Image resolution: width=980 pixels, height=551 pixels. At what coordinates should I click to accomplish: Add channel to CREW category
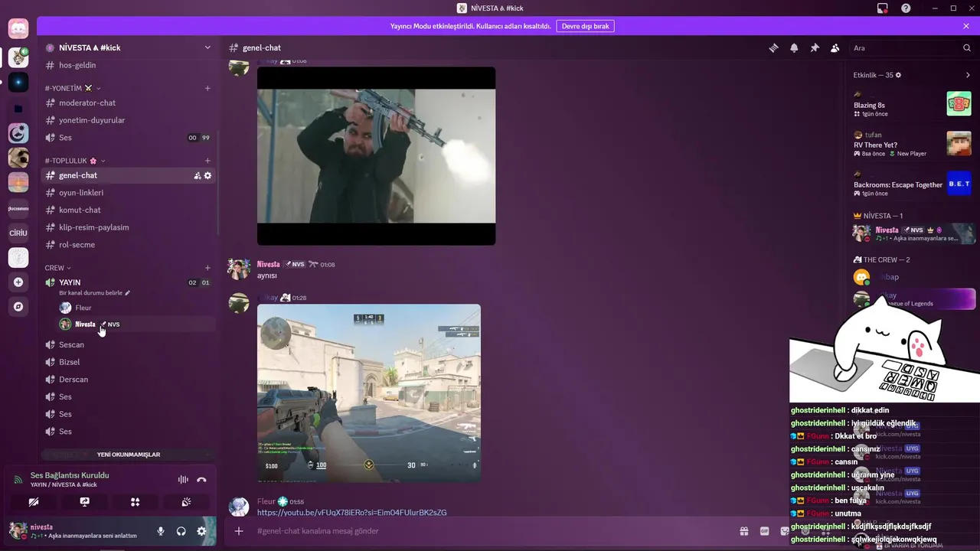tap(207, 268)
